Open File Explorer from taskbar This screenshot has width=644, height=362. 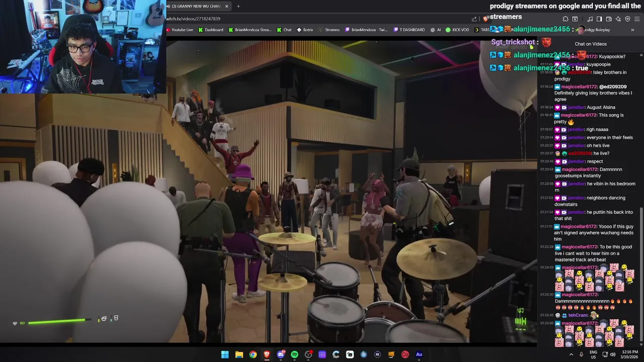point(239,354)
